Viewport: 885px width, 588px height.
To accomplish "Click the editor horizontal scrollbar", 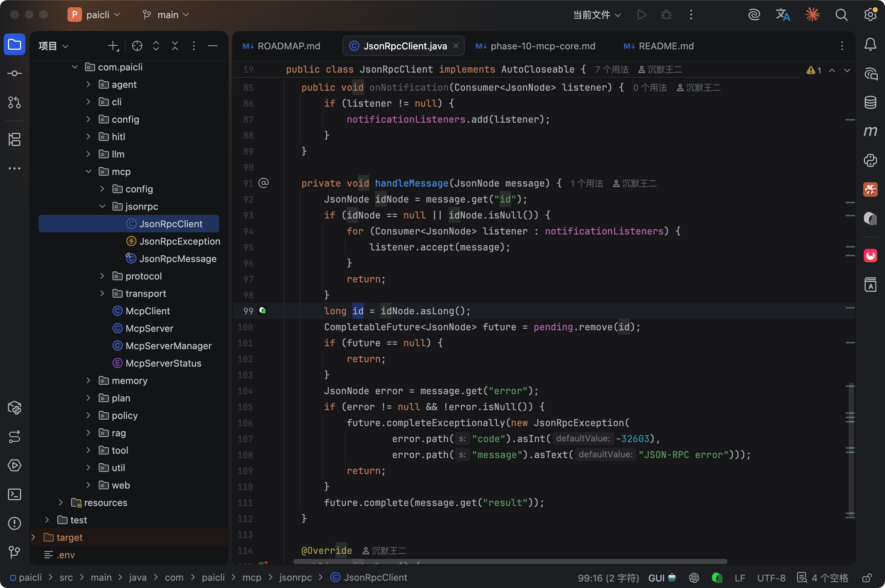I will [x=510, y=562].
